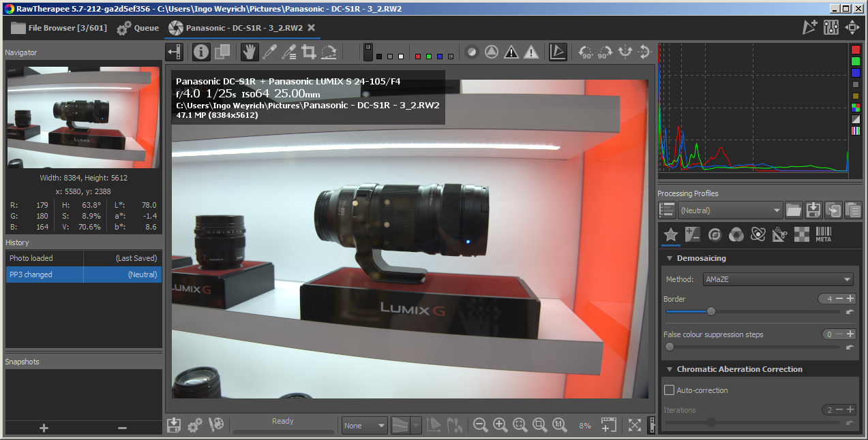Open the META metadata tab
Screen dimensions: 868x440
tap(823, 234)
